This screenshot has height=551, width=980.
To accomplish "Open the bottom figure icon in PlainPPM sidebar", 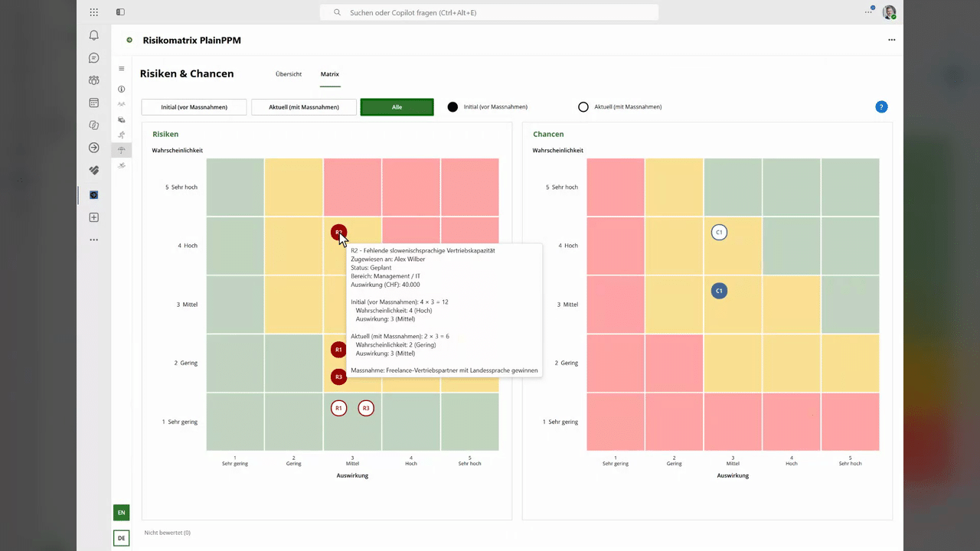I will pyautogui.click(x=121, y=165).
